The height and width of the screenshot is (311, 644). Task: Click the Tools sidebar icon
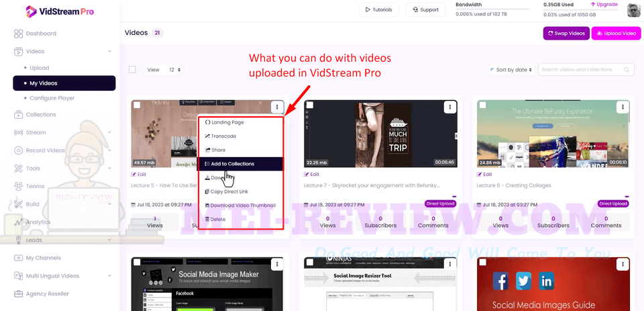[19, 168]
